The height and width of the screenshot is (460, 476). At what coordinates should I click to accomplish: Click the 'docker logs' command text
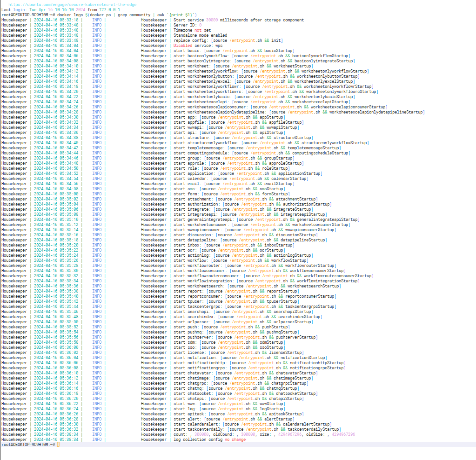[x=70, y=15]
